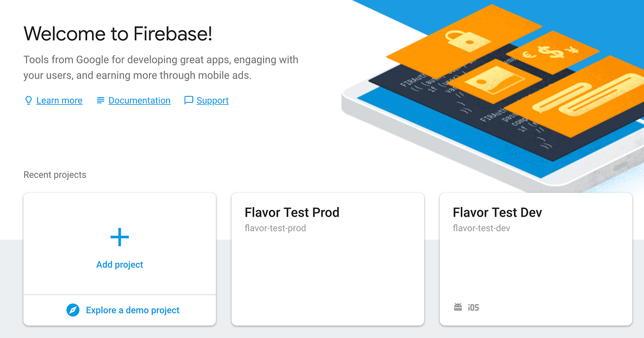644x338 pixels.
Task: Open the Learn more link
Action: pyautogui.click(x=59, y=100)
